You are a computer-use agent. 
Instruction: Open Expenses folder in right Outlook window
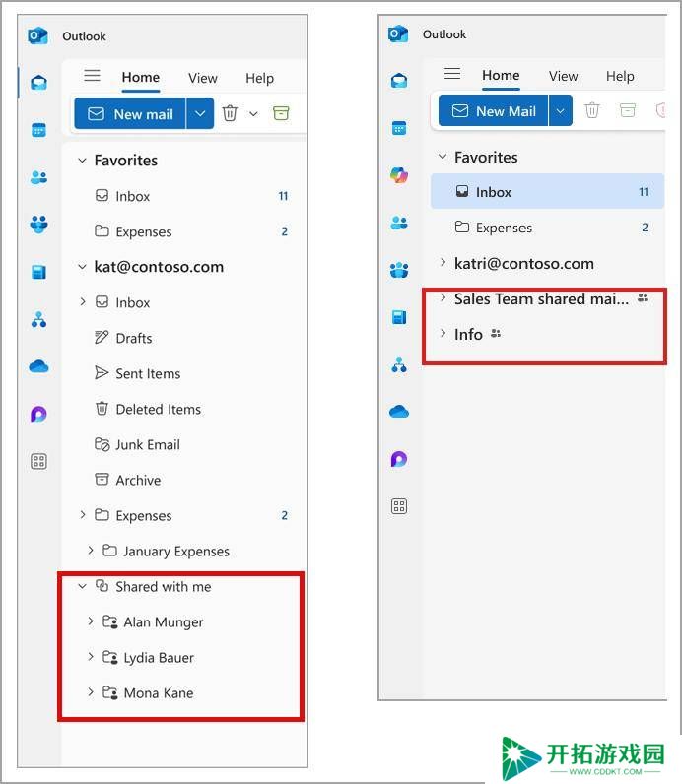tap(547, 228)
